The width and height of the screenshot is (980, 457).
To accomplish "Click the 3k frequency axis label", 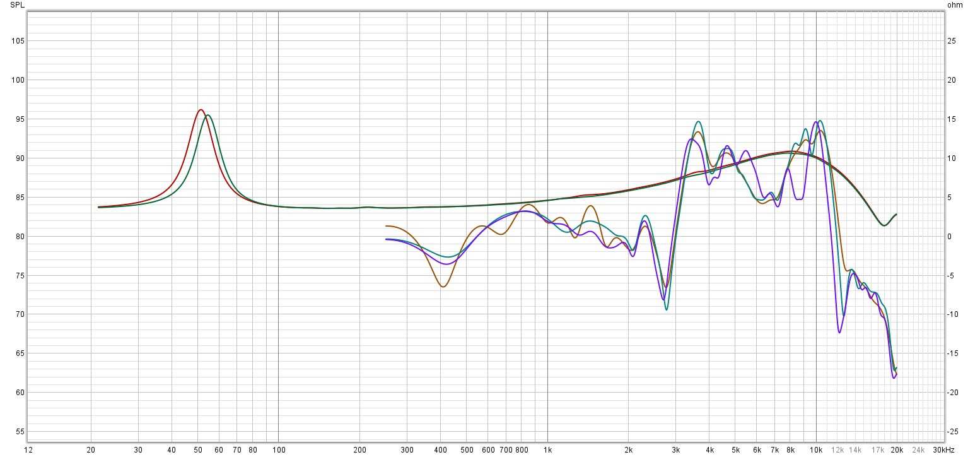I will [675, 450].
